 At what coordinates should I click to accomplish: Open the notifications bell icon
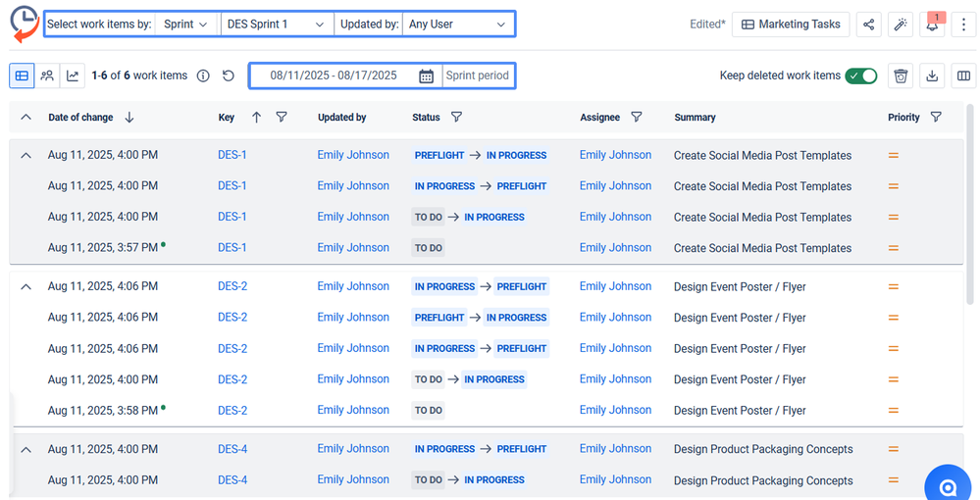[x=932, y=25]
